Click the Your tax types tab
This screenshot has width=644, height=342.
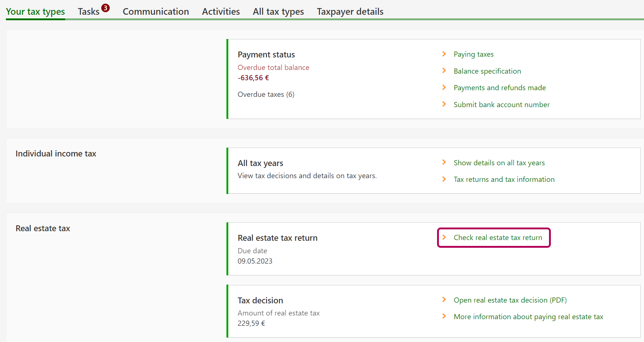(x=35, y=12)
